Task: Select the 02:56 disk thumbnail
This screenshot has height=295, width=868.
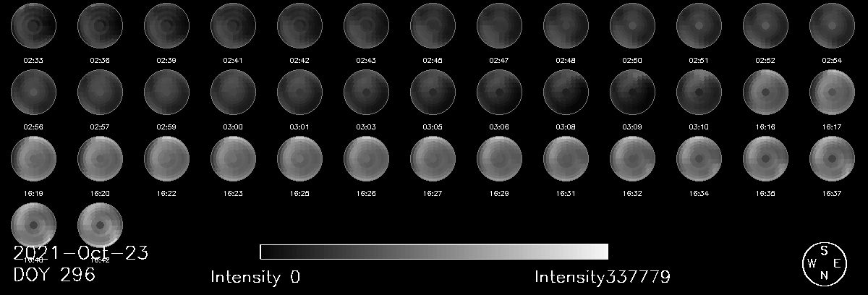Action: (33, 92)
